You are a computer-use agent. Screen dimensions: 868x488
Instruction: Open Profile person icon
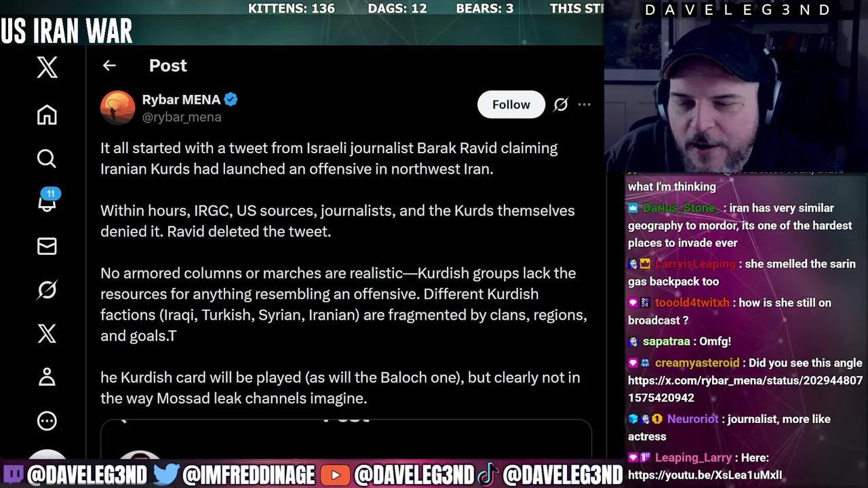point(47,377)
